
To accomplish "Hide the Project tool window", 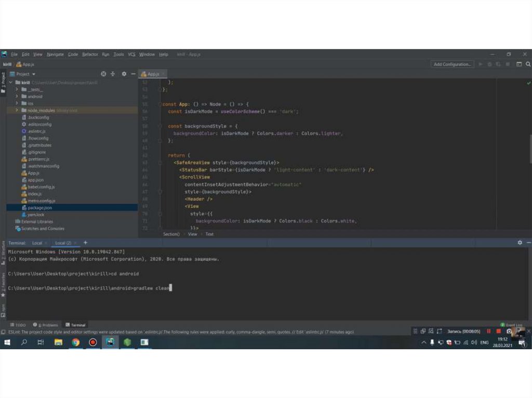I will click(134, 74).
